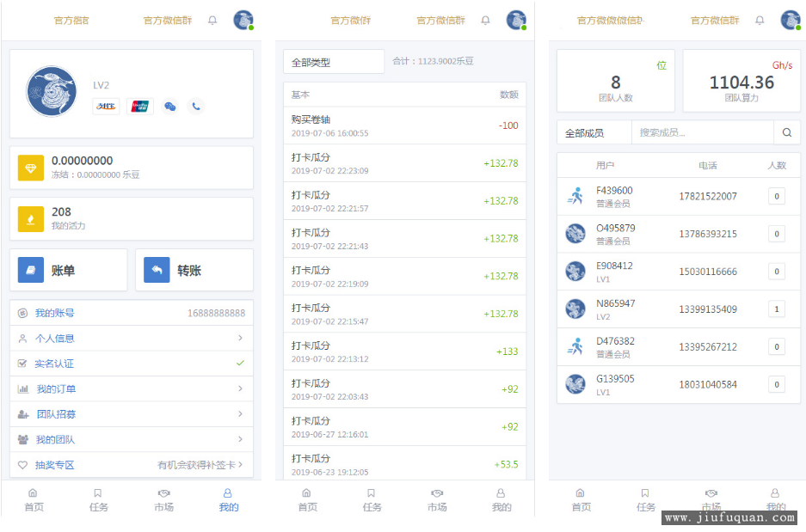Switch to 我的 tab on profile screen
This screenshot has width=806, height=532.
(228, 499)
